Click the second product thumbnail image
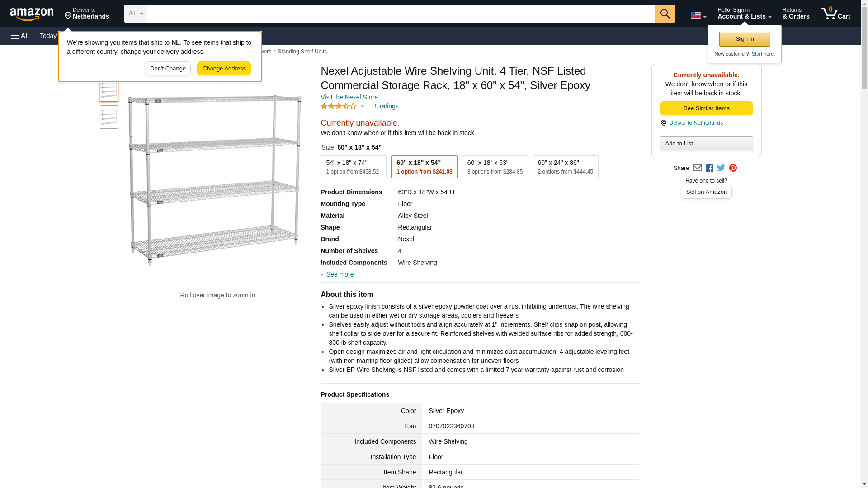This screenshot has width=868, height=488. click(109, 117)
